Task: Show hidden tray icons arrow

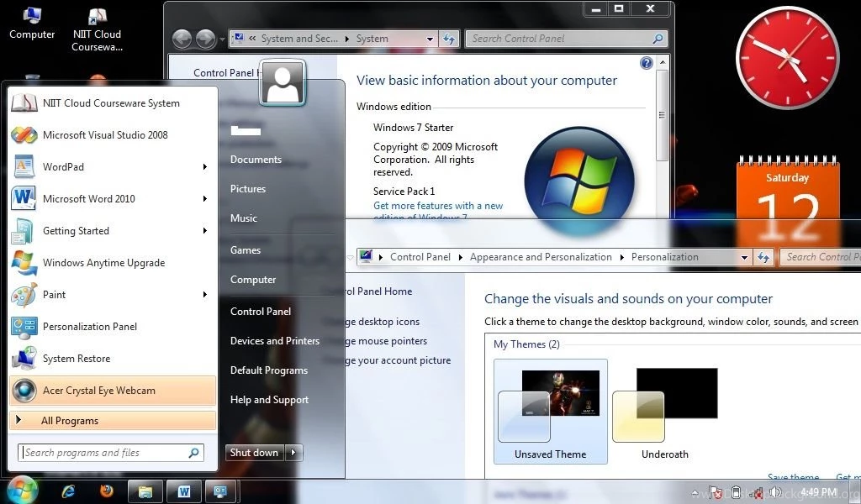Action: (695, 492)
